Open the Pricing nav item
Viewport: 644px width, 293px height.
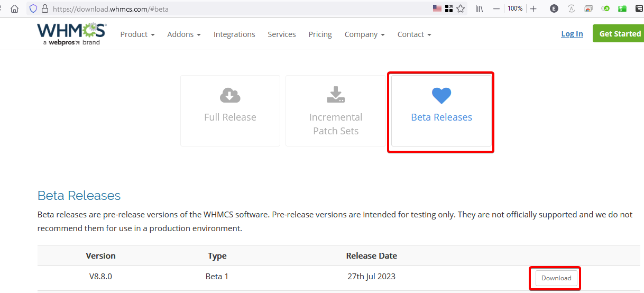pos(320,34)
